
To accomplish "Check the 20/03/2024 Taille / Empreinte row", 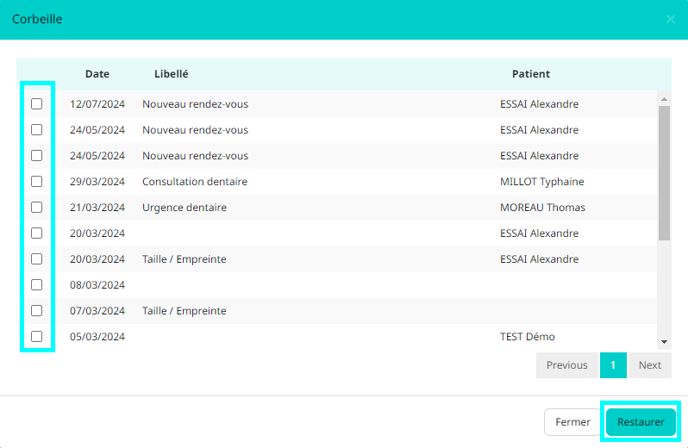I will 37,259.
